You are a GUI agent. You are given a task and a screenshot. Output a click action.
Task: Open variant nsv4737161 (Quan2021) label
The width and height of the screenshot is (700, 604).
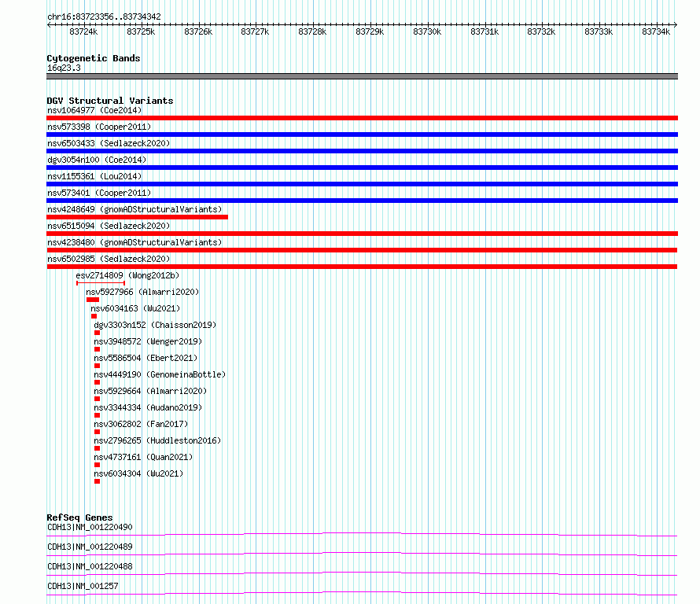pyautogui.click(x=143, y=457)
